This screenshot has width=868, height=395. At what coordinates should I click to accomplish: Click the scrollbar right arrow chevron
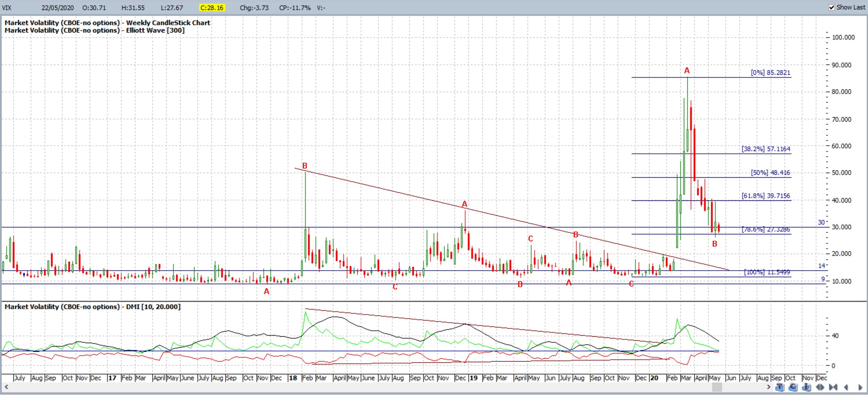point(769,387)
